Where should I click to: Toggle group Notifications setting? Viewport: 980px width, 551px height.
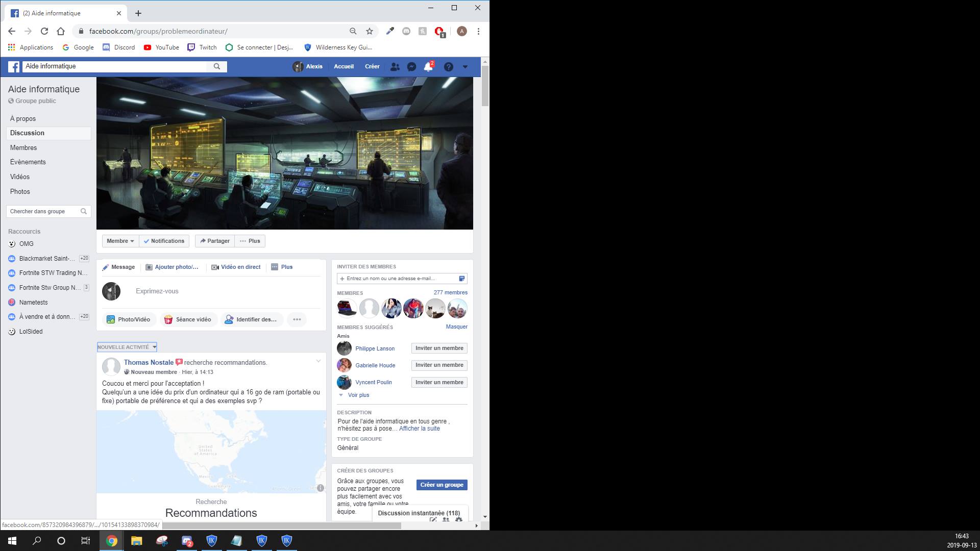pyautogui.click(x=164, y=241)
